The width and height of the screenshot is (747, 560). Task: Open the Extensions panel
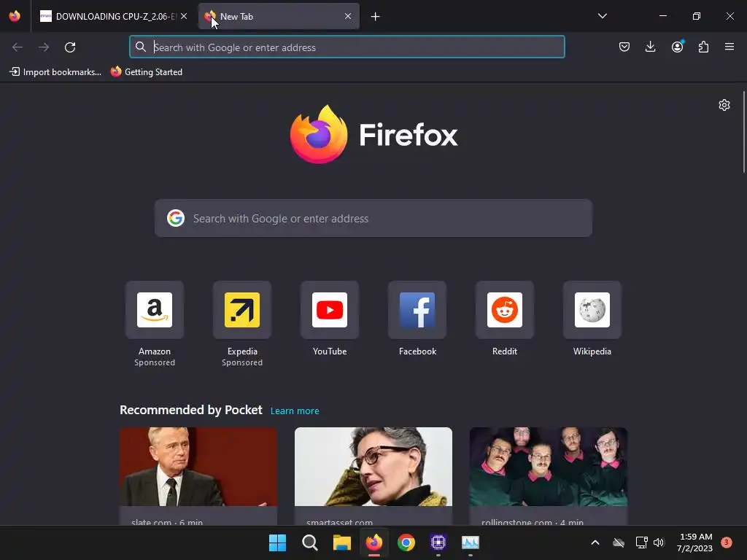pyautogui.click(x=703, y=47)
